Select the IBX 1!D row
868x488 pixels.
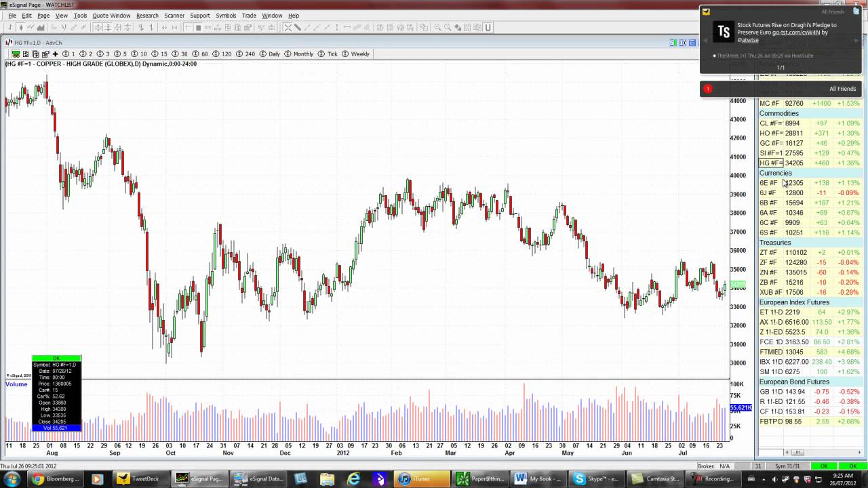[810, 362]
